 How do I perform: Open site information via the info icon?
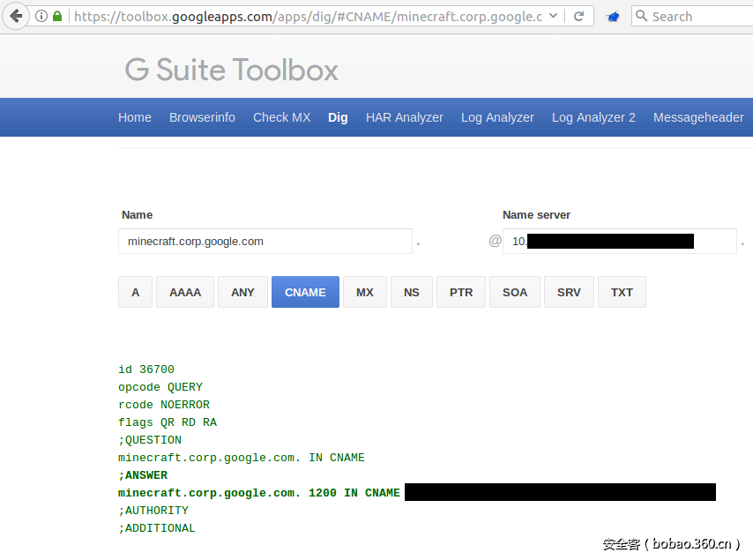coord(41,16)
